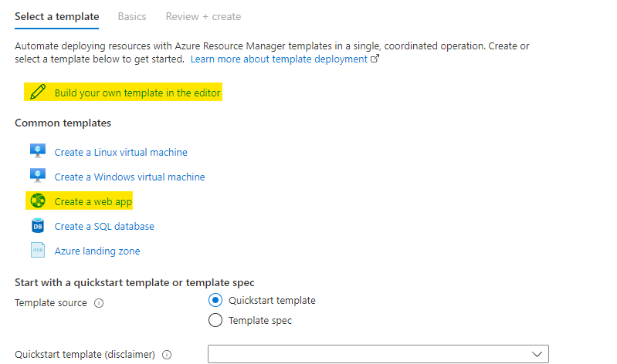
Task: Click the Linux virtual machine icon
Action: (x=38, y=152)
